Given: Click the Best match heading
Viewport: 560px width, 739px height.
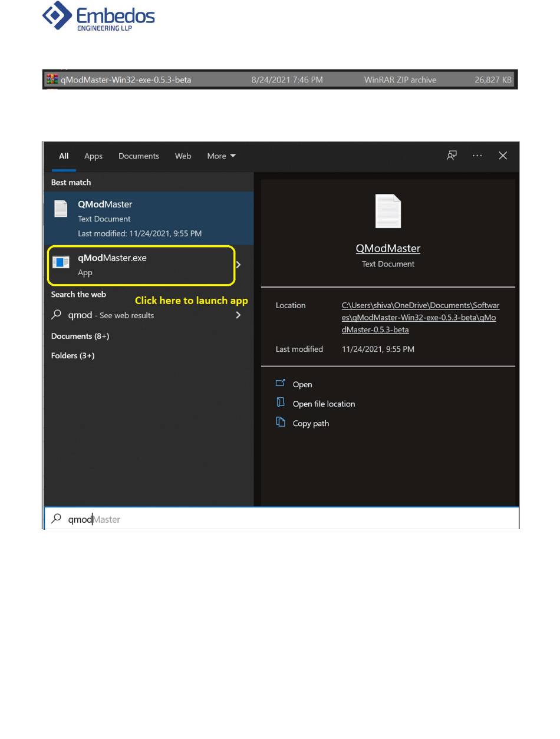Looking at the screenshot, I should tap(71, 183).
